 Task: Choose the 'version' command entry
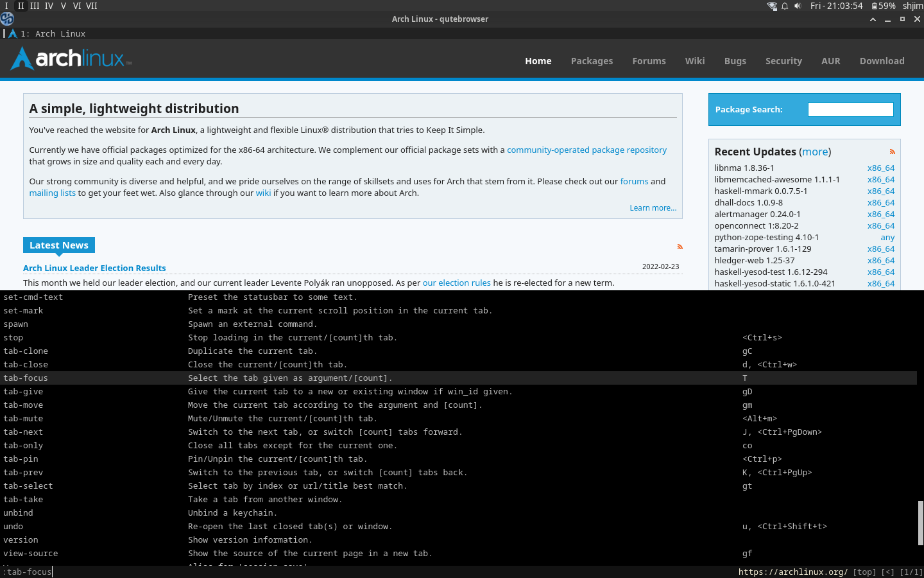tap(458, 539)
